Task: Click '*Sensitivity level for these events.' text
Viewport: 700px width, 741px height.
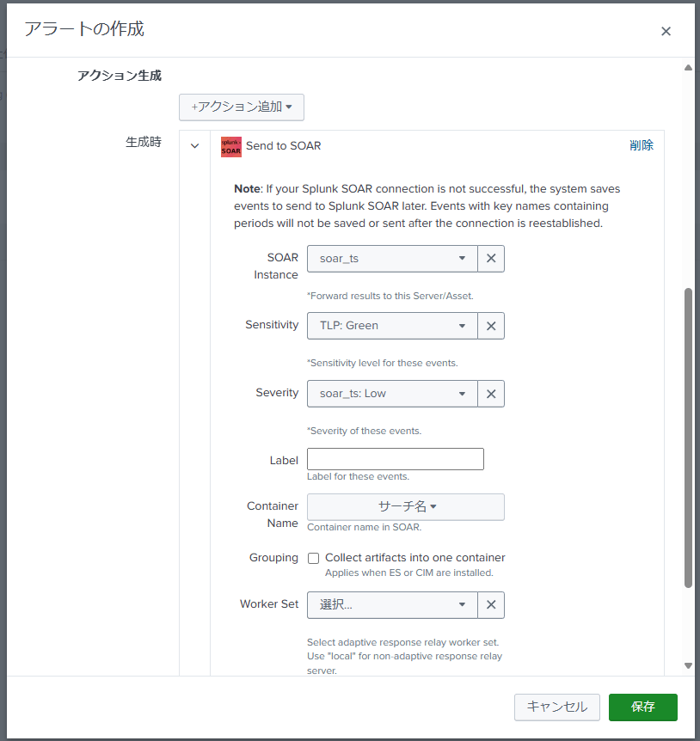Action: tap(383, 363)
